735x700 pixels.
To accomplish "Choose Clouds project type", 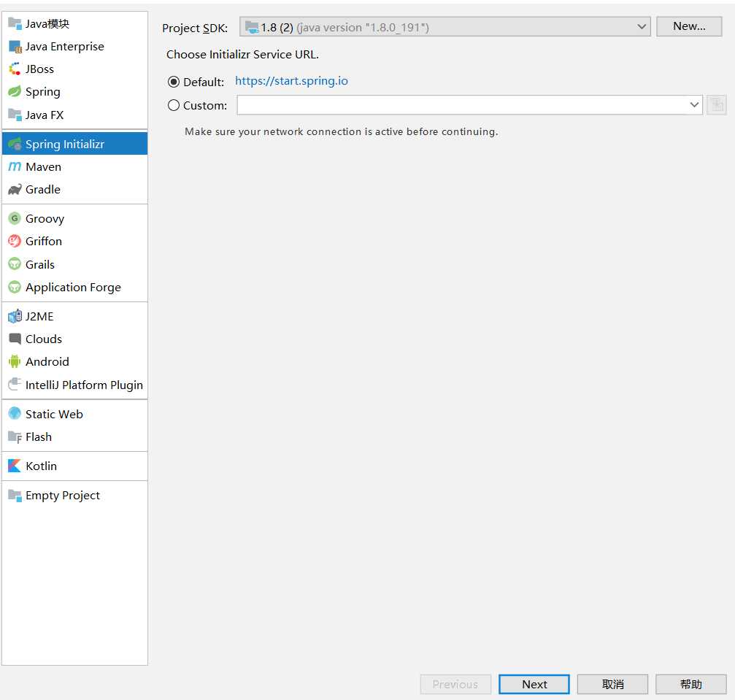I will click(x=74, y=339).
